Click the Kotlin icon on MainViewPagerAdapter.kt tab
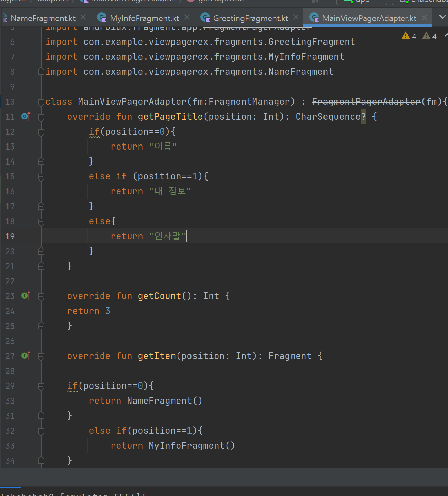 (314, 18)
